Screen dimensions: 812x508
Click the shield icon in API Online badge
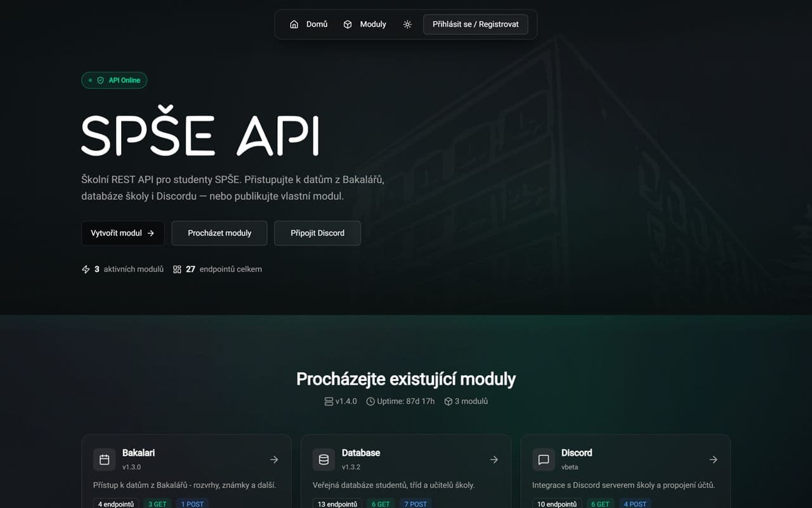[100, 81]
